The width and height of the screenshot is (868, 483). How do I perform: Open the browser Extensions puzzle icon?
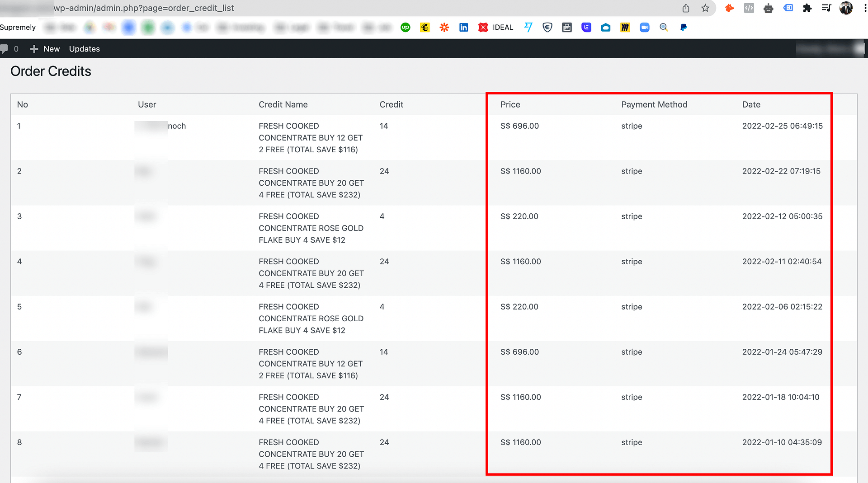click(x=807, y=8)
